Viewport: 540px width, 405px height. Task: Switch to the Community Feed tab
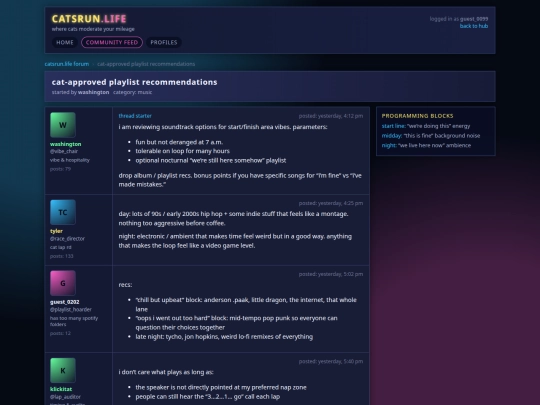[112, 42]
